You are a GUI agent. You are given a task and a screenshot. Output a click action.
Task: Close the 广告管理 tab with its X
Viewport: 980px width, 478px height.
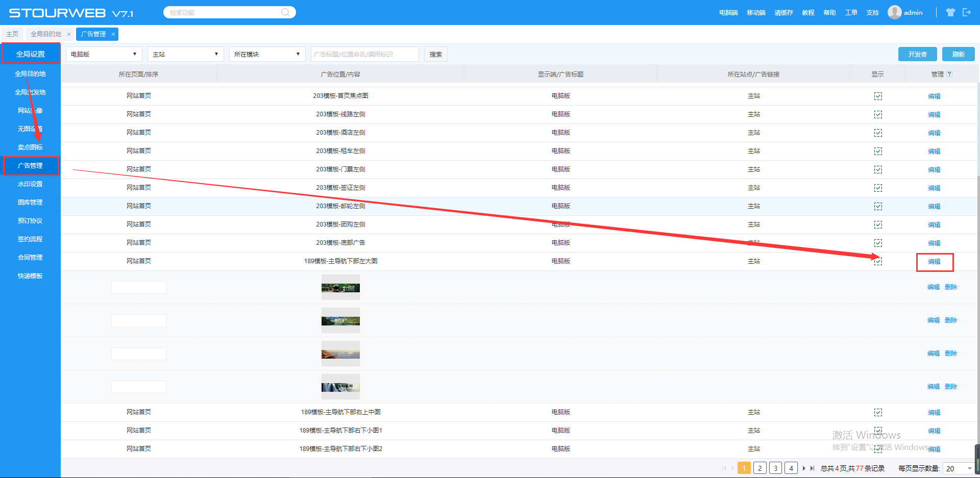tap(113, 34)
